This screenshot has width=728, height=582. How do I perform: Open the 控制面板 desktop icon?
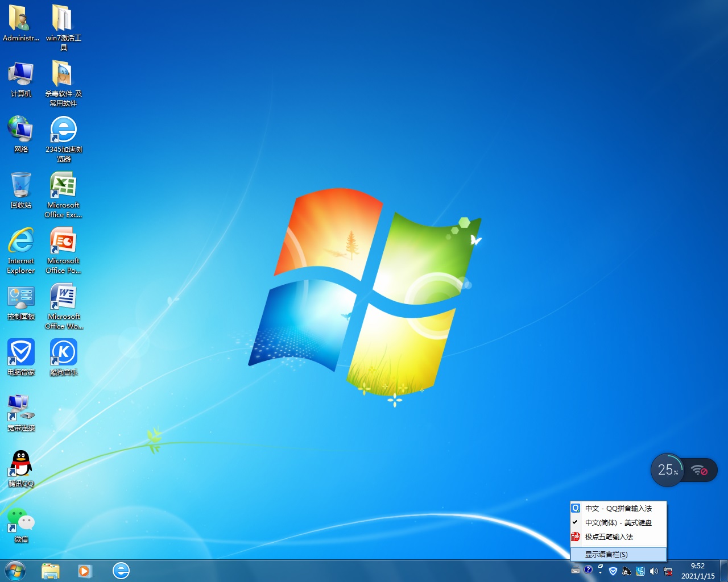tap(21, 297)
